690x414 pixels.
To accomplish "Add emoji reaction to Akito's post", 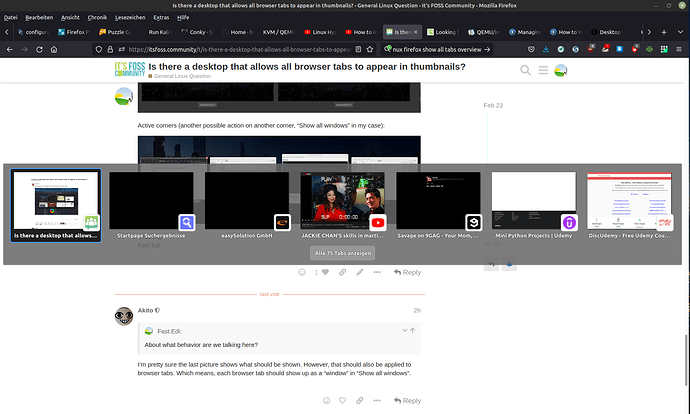I will (327, 400).
